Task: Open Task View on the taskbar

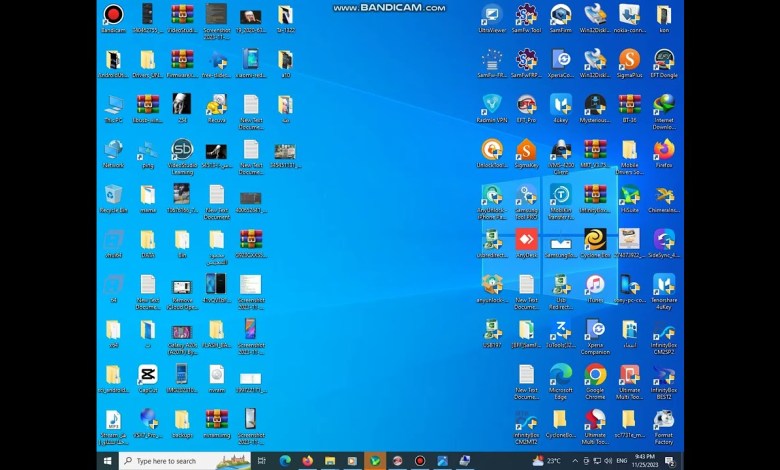Action: pyautogui.click(x=262, y=461)
